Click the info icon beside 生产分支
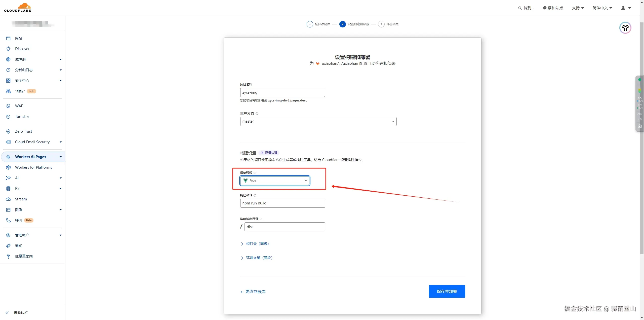 click(257, 114)
